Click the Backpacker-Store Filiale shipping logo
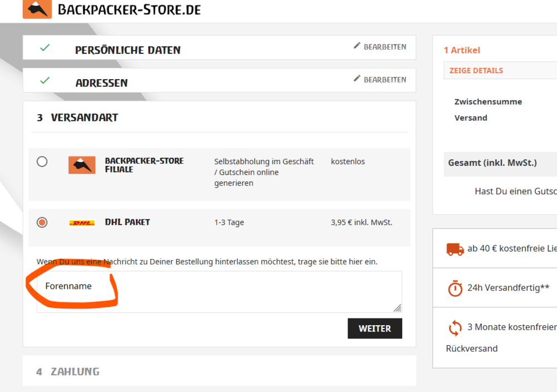557x392 pixels. [82, 165]
